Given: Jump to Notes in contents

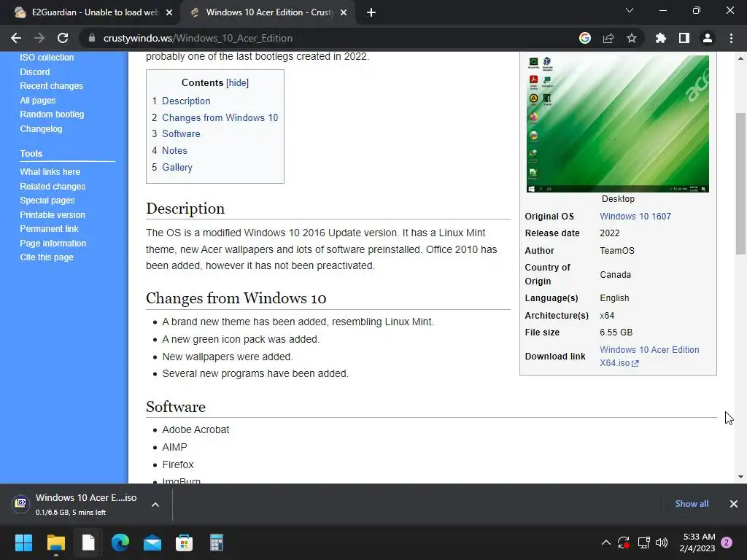Looking at the screenshot, I should tap(174, 150).
